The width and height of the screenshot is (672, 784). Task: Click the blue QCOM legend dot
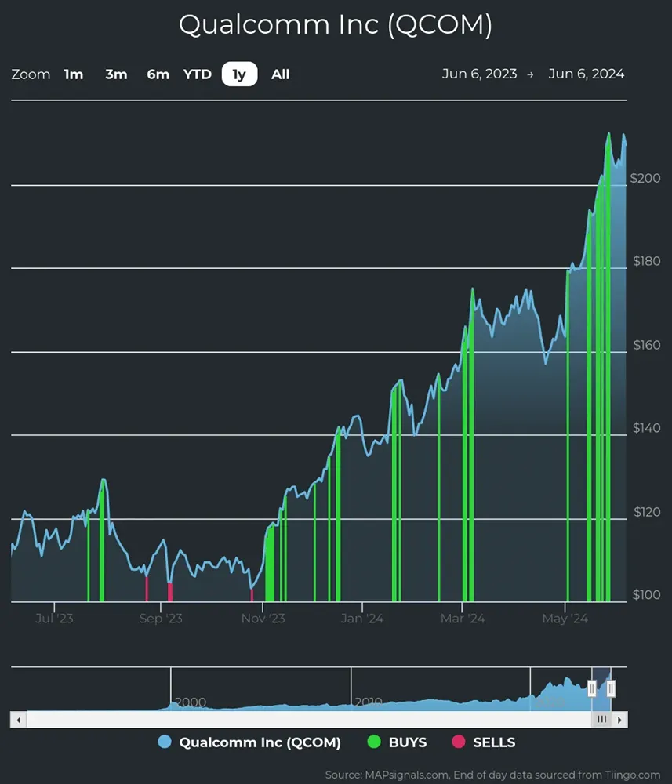tap(165, 742)
